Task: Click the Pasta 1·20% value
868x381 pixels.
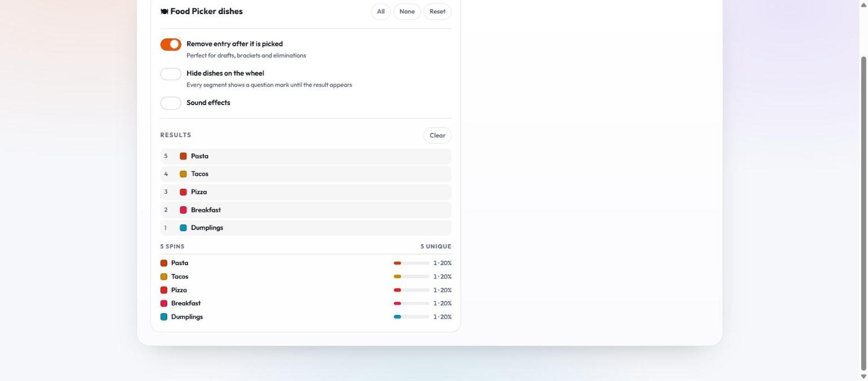Action: pyautogui.click(x=442, y=263)
